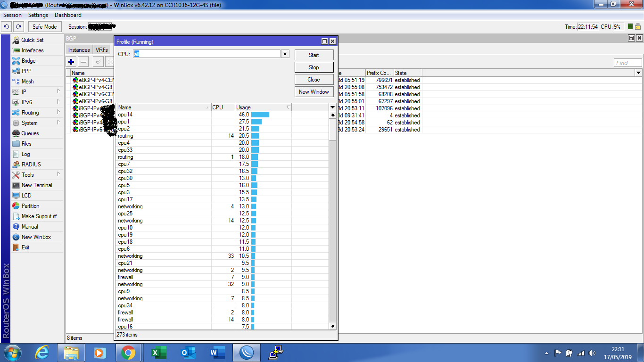Open Word from the taskbar
This screenshot has width=644, height=362.
(217, 353)
